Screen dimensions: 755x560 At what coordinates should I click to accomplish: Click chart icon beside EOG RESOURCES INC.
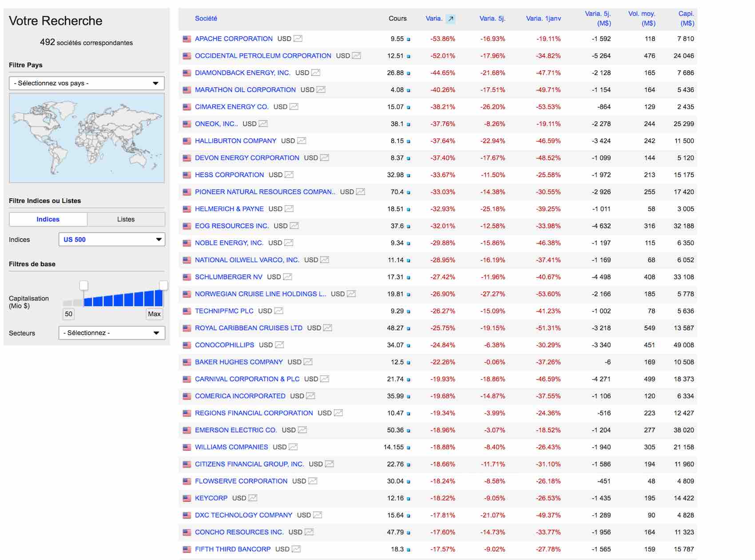click(294, 226)
